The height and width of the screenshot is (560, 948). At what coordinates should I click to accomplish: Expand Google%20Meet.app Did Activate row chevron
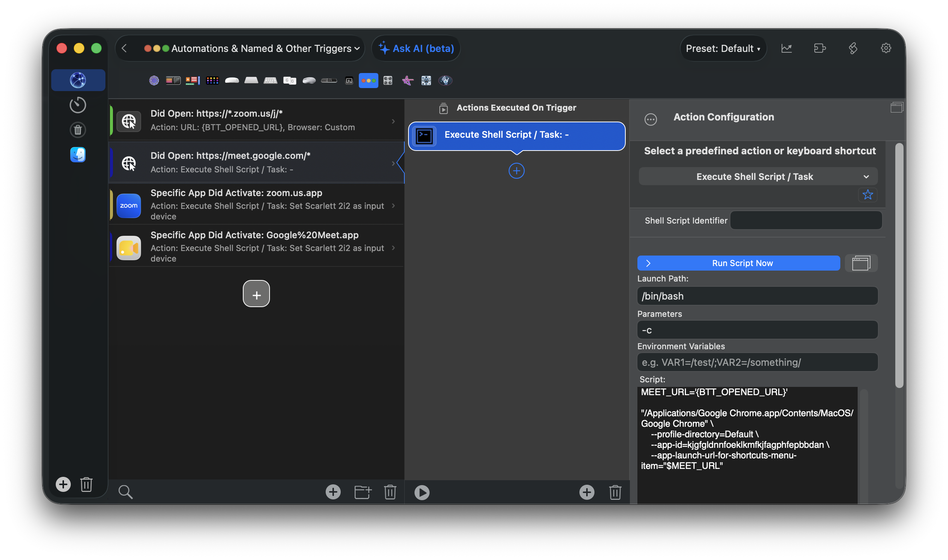(x=393, y=248)
